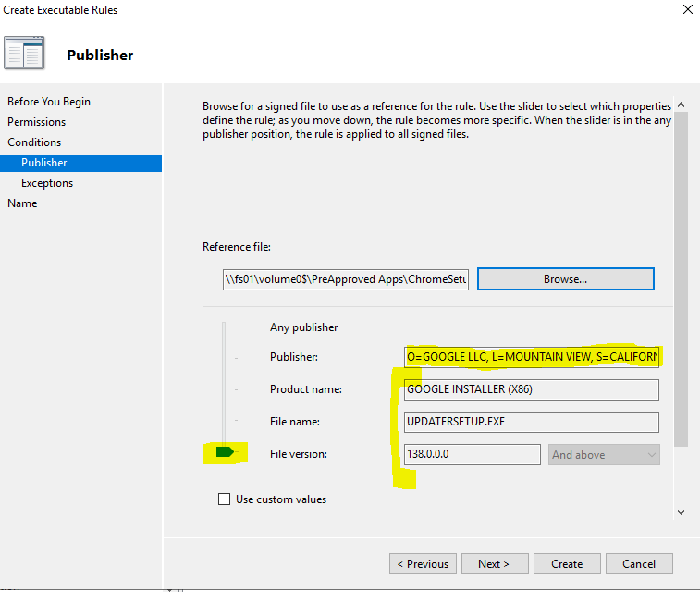Go to the Permissions step
This screenshot has width=700, height=592.
(x=37, y=122)
